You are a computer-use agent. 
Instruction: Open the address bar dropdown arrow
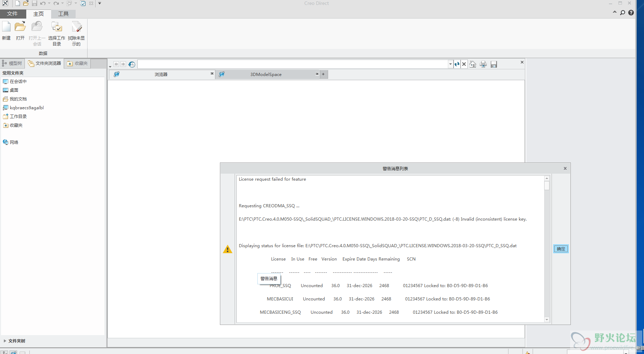tap(451, 64)
